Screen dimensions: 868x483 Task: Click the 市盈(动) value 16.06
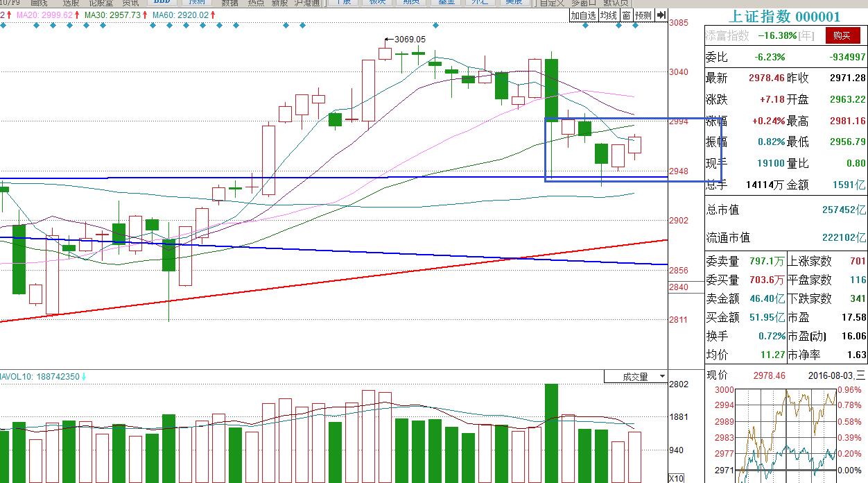click(854, 337)
